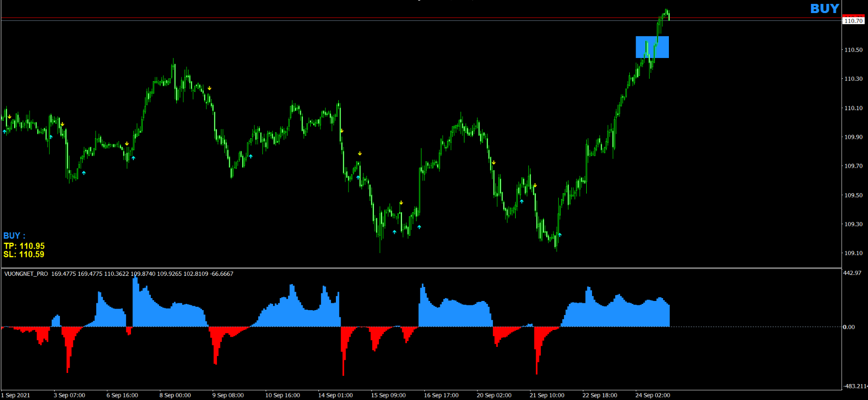Select the blue rectangle near 110.50
868x400 pixels.
652,47
